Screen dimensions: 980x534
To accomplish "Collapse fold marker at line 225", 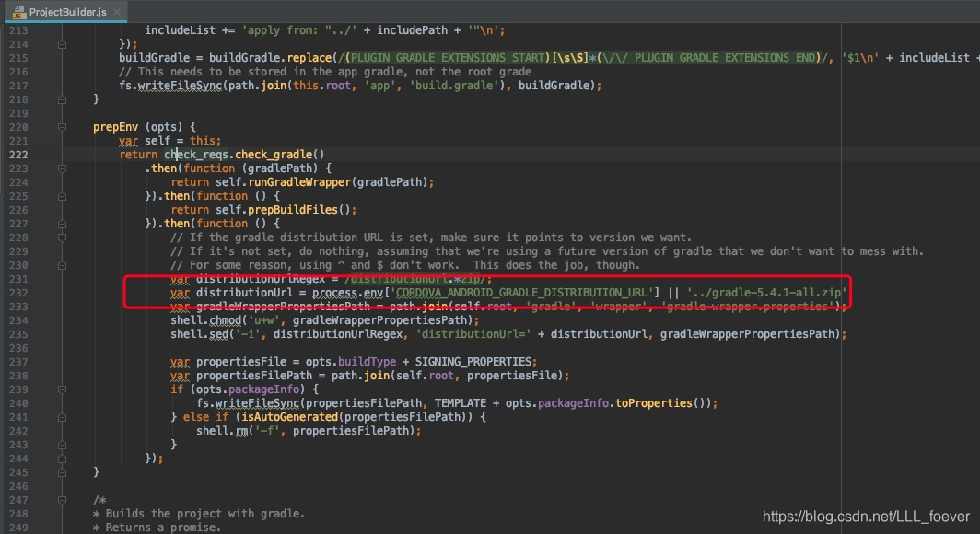I will [x=62, y=196].
